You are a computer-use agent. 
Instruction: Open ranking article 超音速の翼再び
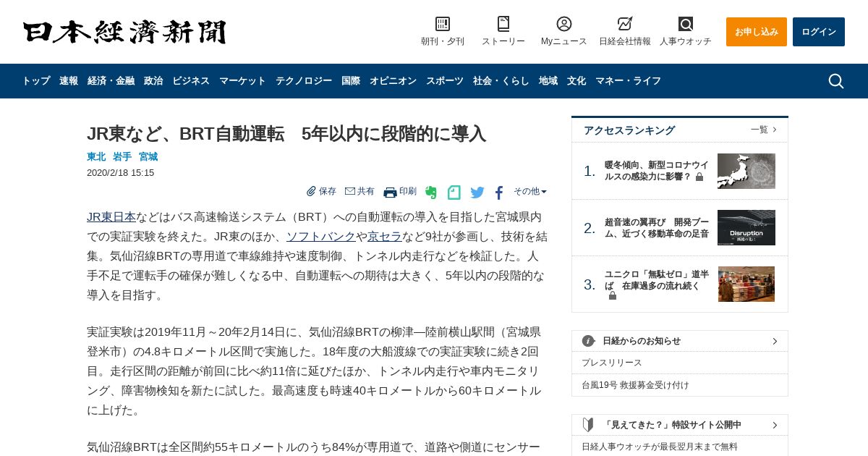(656, 227)
